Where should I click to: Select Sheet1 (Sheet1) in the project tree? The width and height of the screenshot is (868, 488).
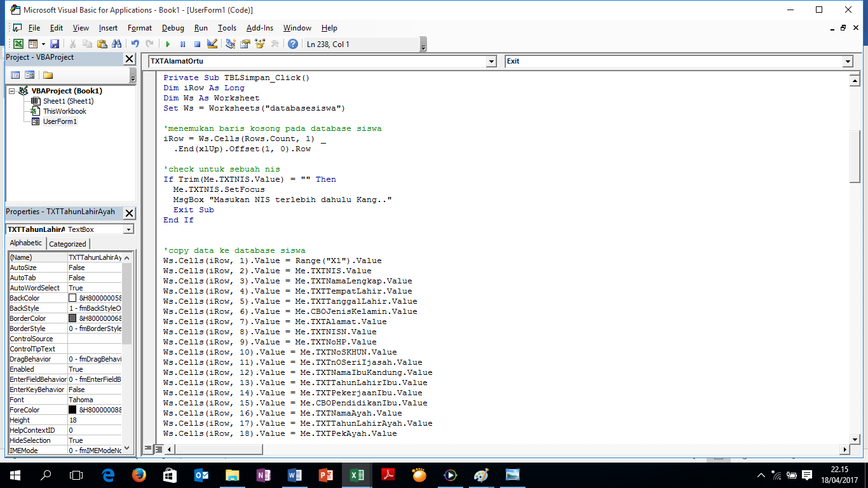point(68,101)
